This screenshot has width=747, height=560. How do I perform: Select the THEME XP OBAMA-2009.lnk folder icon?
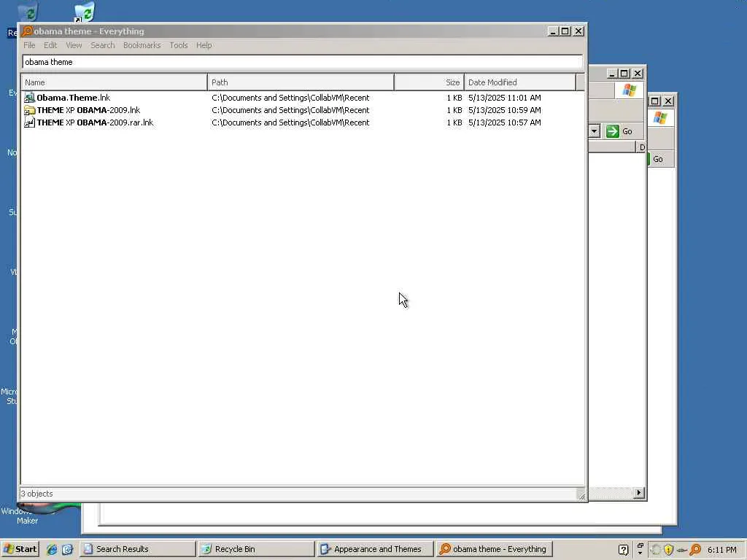29,110
